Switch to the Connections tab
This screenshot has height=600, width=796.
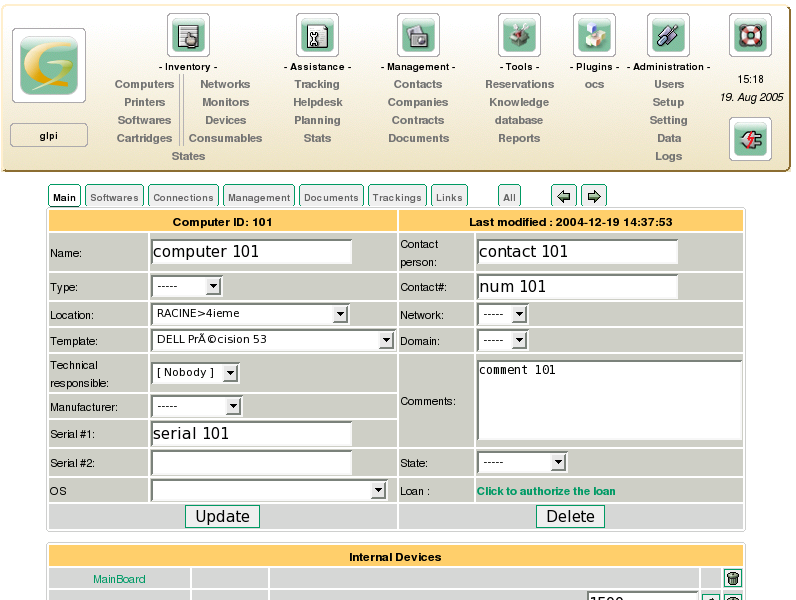click(183, 197)
